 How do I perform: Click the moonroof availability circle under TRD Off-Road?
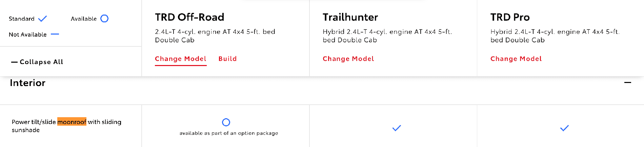tap(226, 122)
